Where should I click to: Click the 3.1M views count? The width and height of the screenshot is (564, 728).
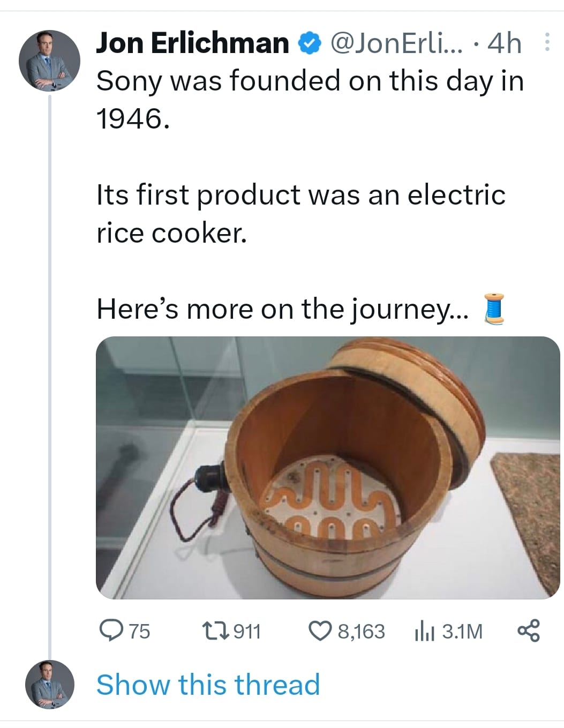pyautogui.click(x=462, y=631)
